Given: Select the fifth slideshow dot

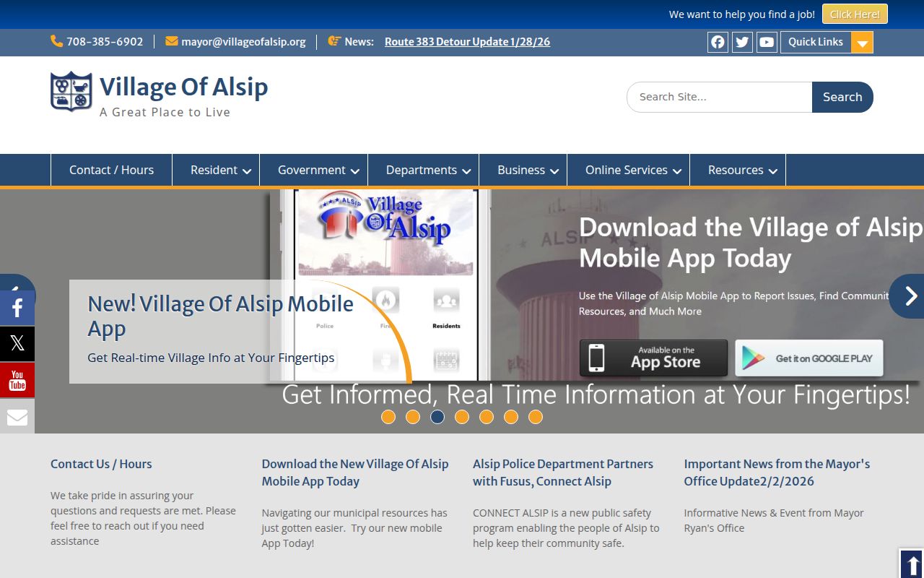Looking at the screenshot, I should (487, 417).
